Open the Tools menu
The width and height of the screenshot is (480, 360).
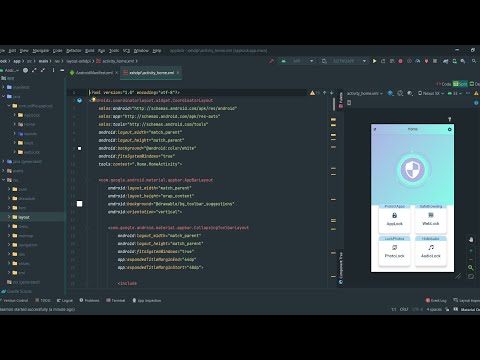114,51
